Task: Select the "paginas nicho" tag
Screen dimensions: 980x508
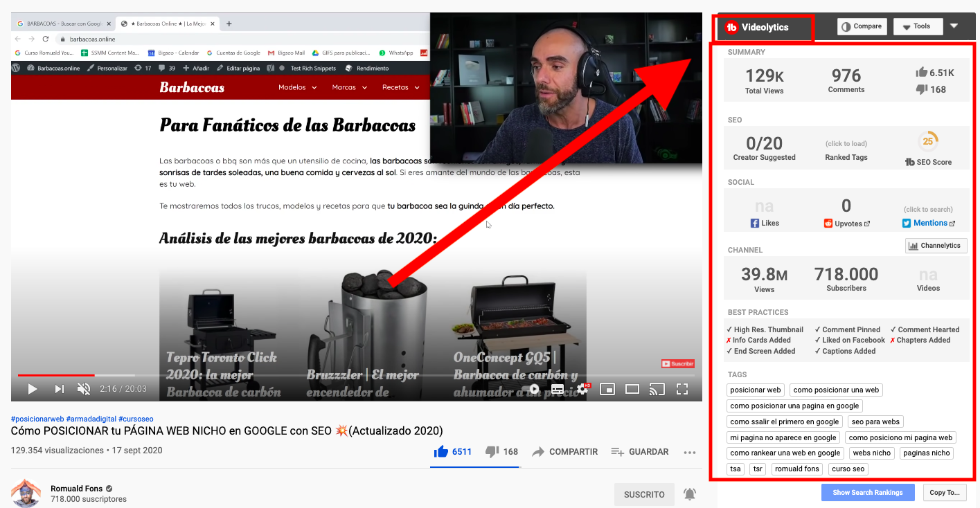Action: [x=927, y=453]
